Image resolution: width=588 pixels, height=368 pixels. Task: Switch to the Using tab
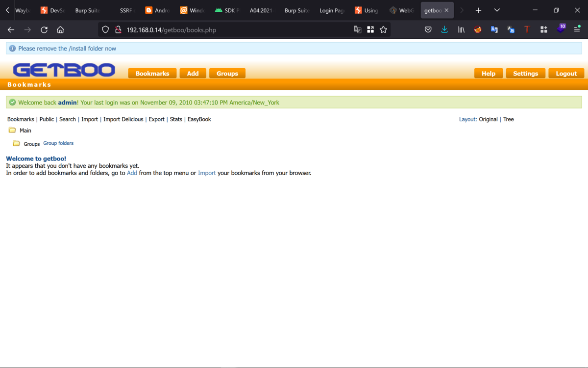pyautogui.click(x=367, y=10)
